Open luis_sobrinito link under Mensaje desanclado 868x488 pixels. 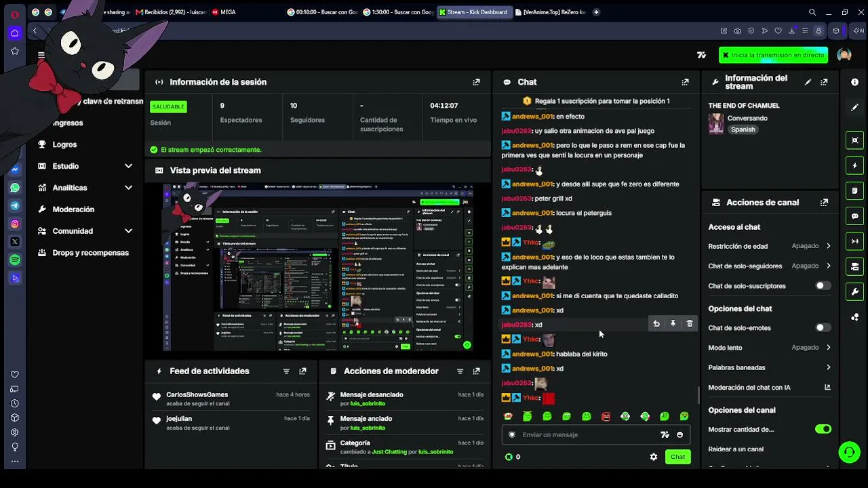click(x=368, y=403)
